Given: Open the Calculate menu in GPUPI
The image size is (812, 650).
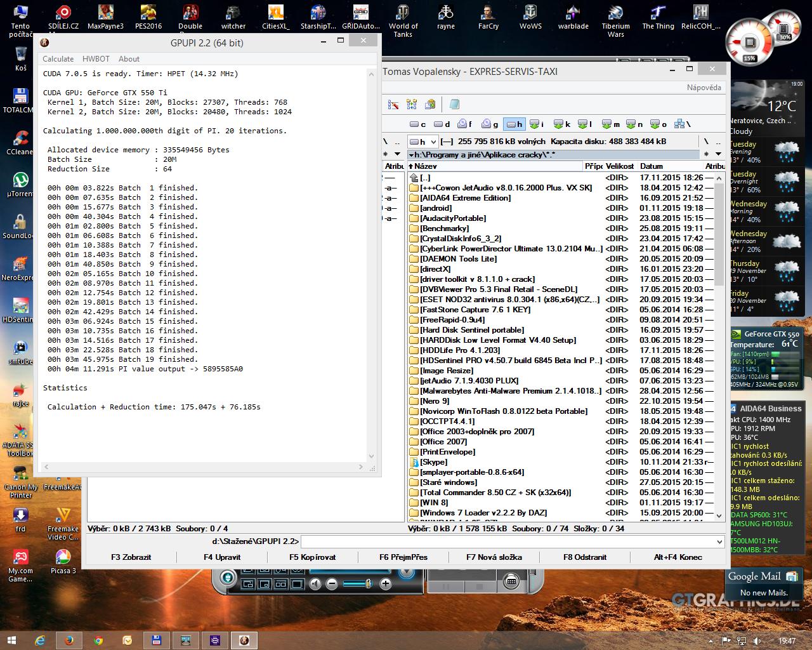Looking at the screenshot, I should 58,58.
